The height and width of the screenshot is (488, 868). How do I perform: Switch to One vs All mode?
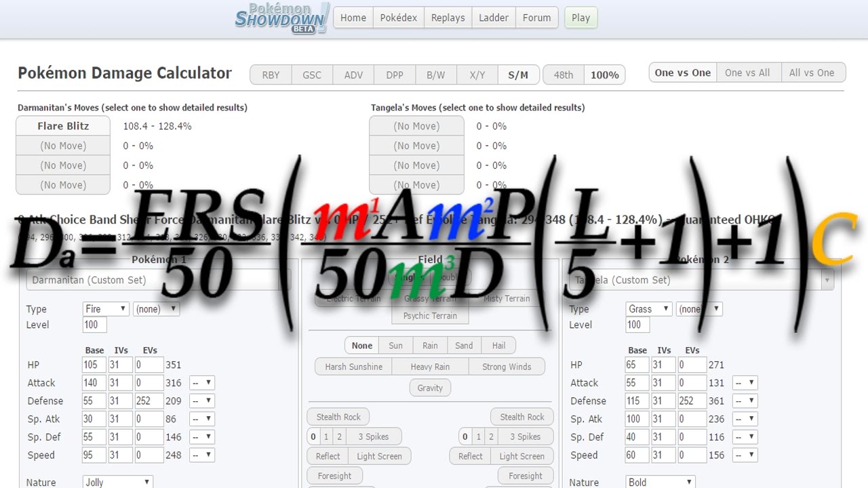pos(747,73)
